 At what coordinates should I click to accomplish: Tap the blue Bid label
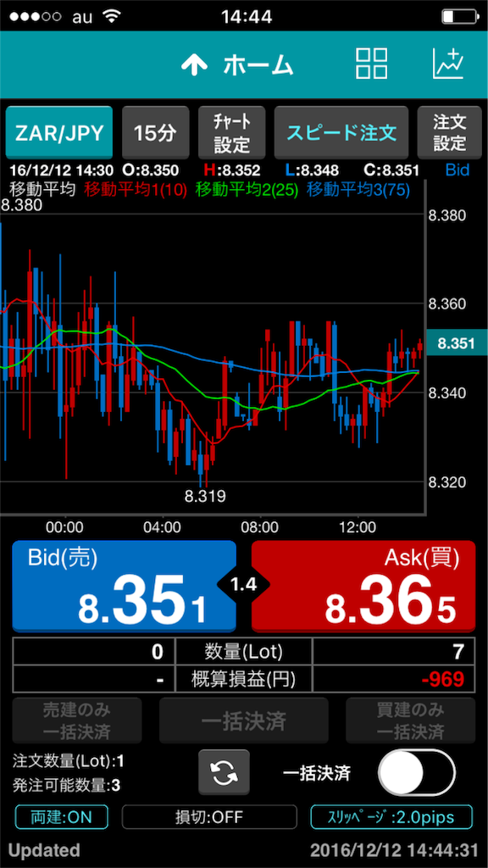(x=457, y=170)
